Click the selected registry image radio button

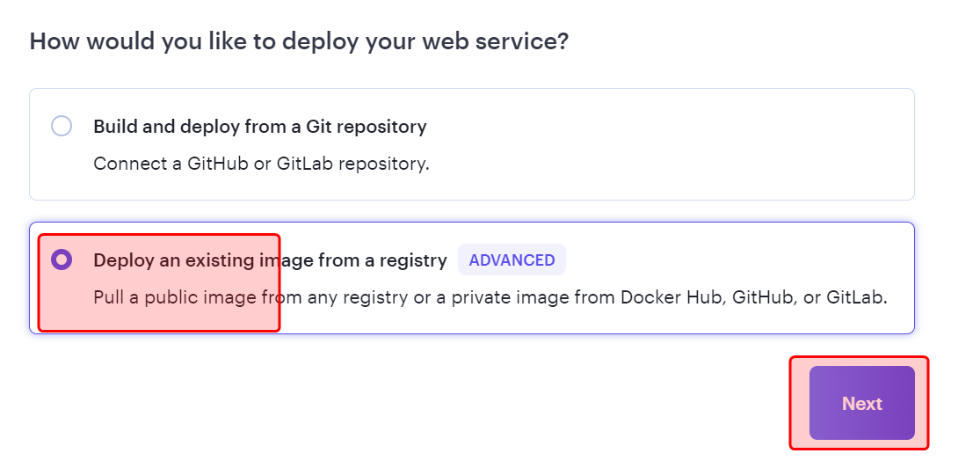pos(62,260)
